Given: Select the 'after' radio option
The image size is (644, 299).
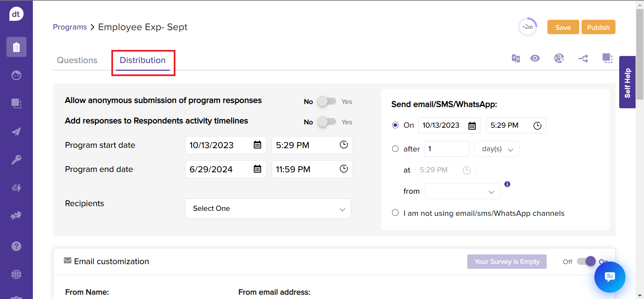Looking at the screenshot, I should click(395, 149).
